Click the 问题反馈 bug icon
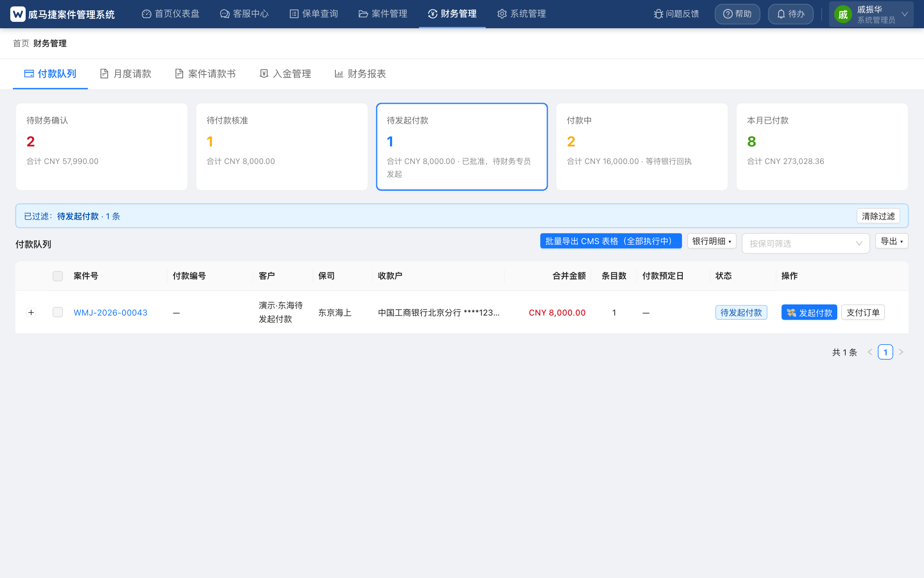 (658, 14)
